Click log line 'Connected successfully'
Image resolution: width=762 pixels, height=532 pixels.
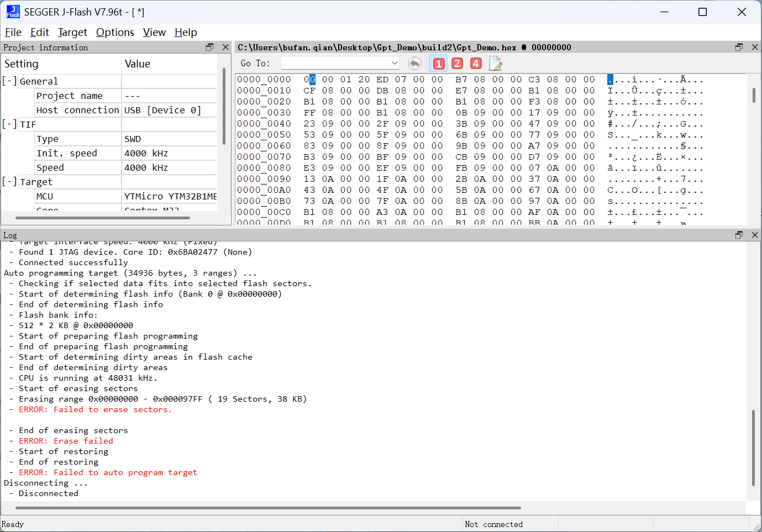(x=73, y=262)
